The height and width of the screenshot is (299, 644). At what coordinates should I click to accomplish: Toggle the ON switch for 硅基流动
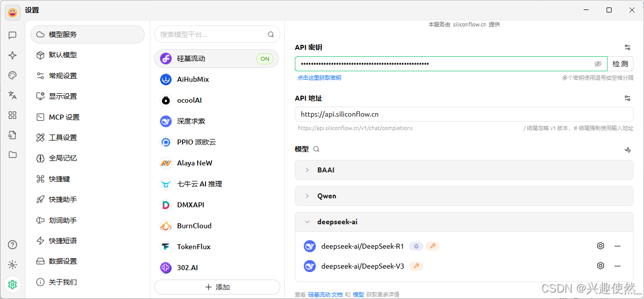click(x=264, y=59)
